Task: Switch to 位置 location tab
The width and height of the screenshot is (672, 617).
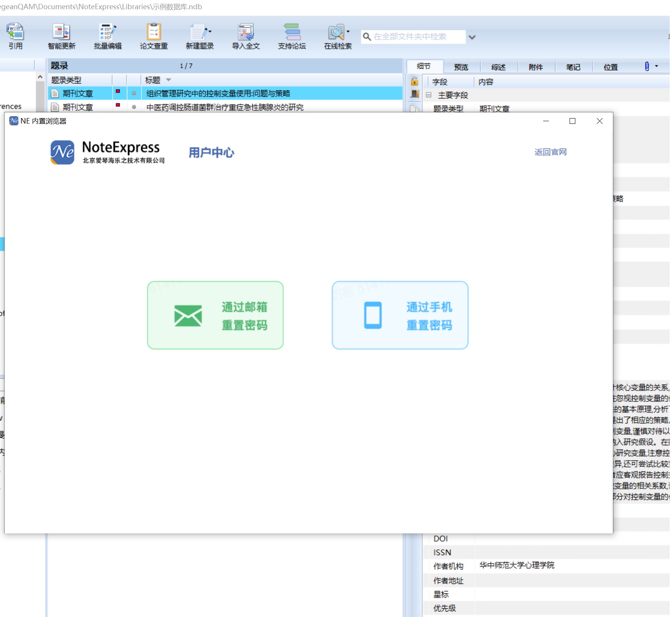Action: point(611,67)
